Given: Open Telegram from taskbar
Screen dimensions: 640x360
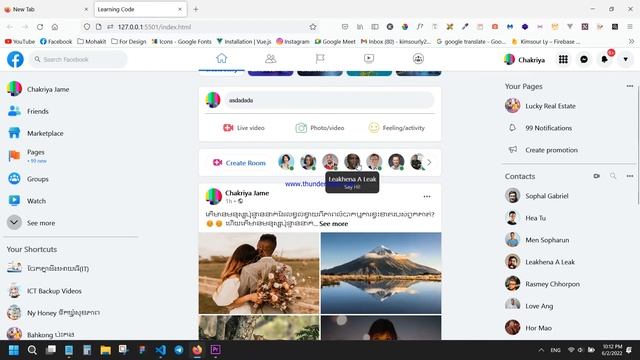Looking at the screenshot, I should 179,350.
